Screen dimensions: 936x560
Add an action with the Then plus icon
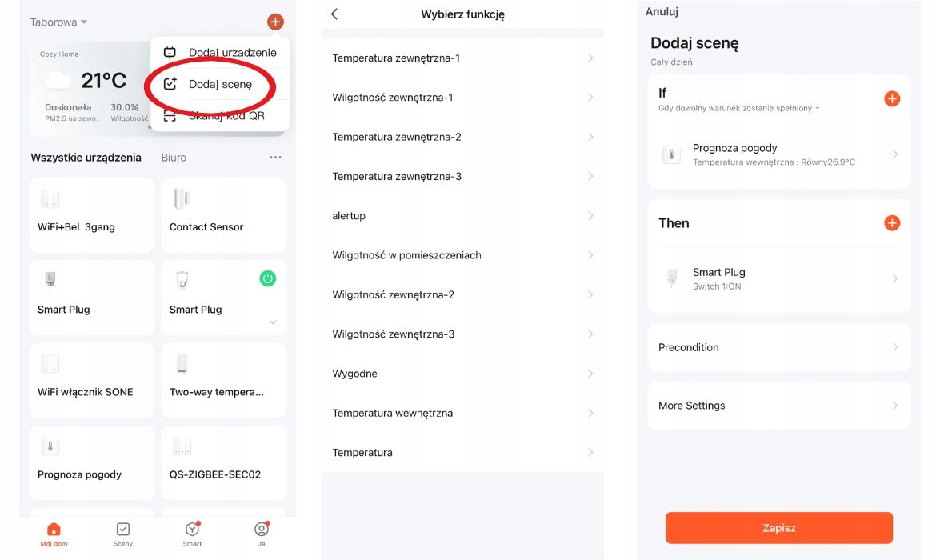892,223
